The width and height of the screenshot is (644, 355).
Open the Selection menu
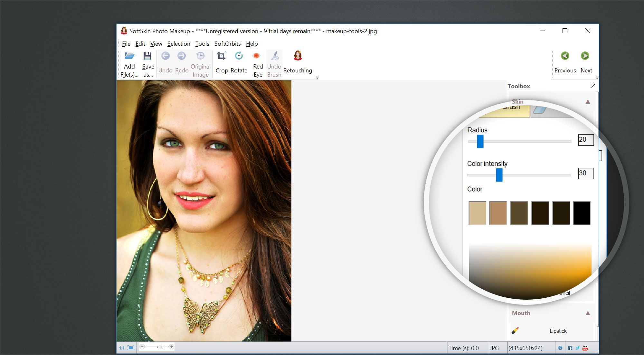[178, 43]
